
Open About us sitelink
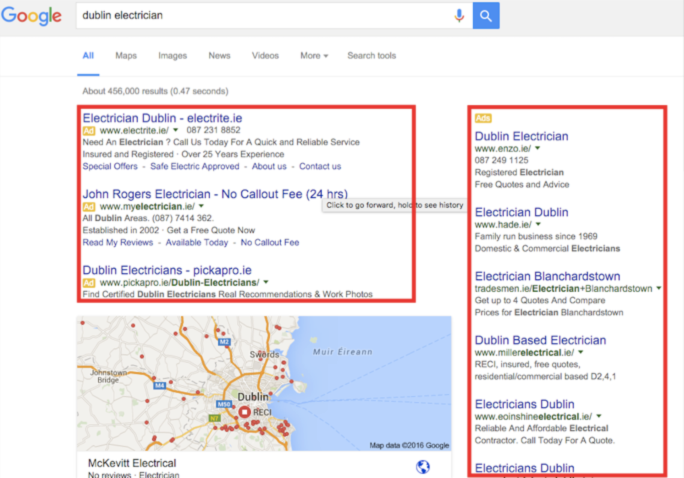[269, 166]
